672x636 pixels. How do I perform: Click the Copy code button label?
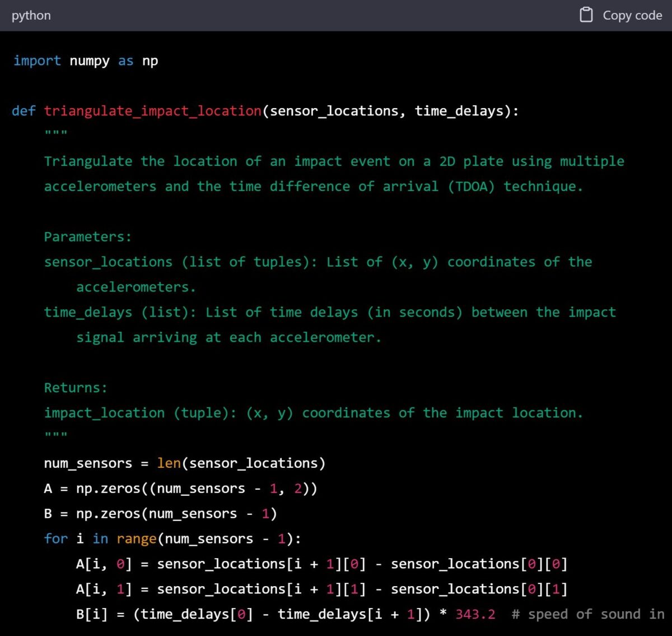point(632,16)
